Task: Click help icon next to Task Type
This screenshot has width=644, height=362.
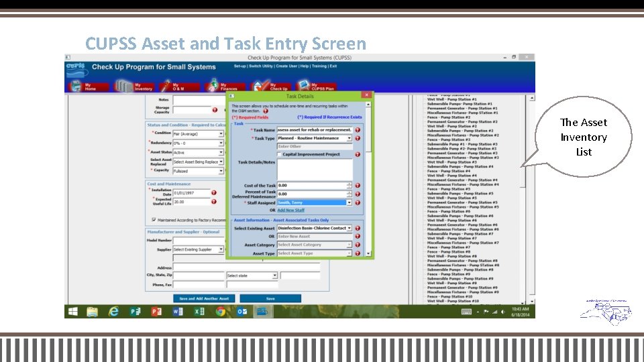Action: coord(358,138)
